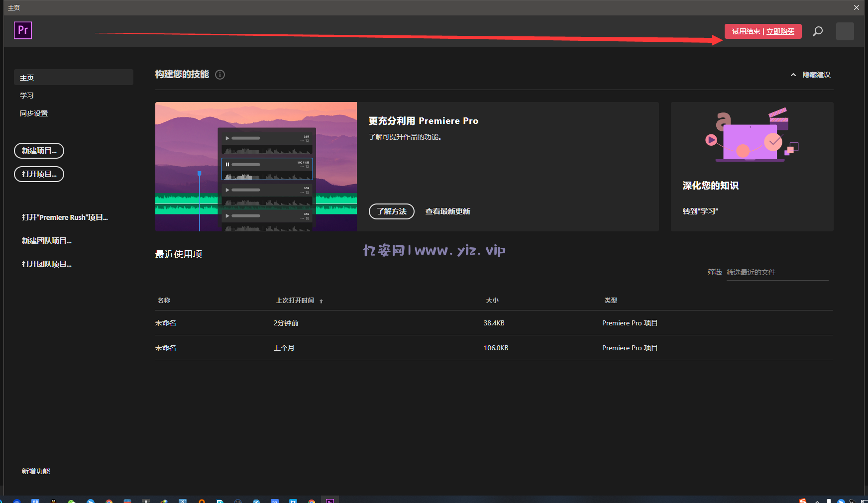Collapse suggestions with the 隐藏建议 chevron

pos(793,75)
